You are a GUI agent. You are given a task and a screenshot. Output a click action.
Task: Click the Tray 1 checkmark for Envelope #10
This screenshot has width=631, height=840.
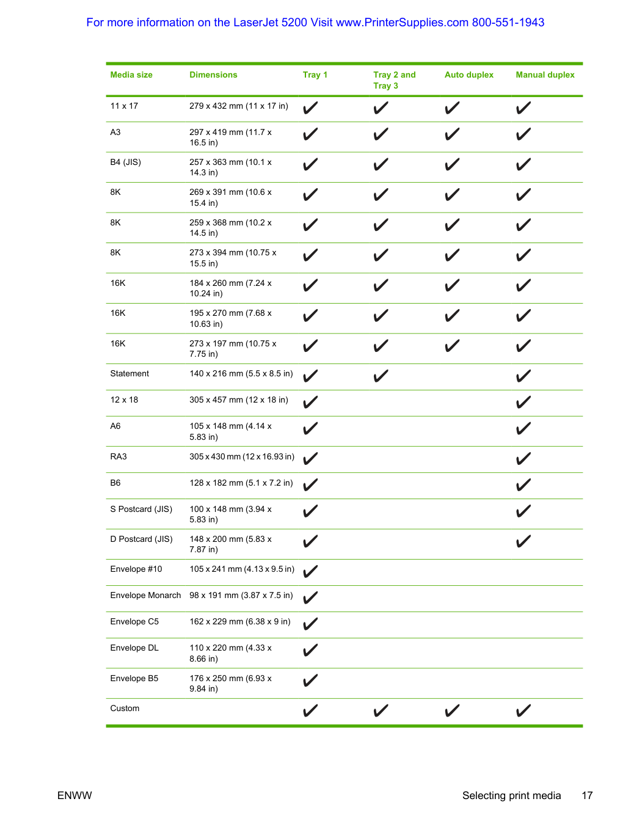tap(310, 572)
